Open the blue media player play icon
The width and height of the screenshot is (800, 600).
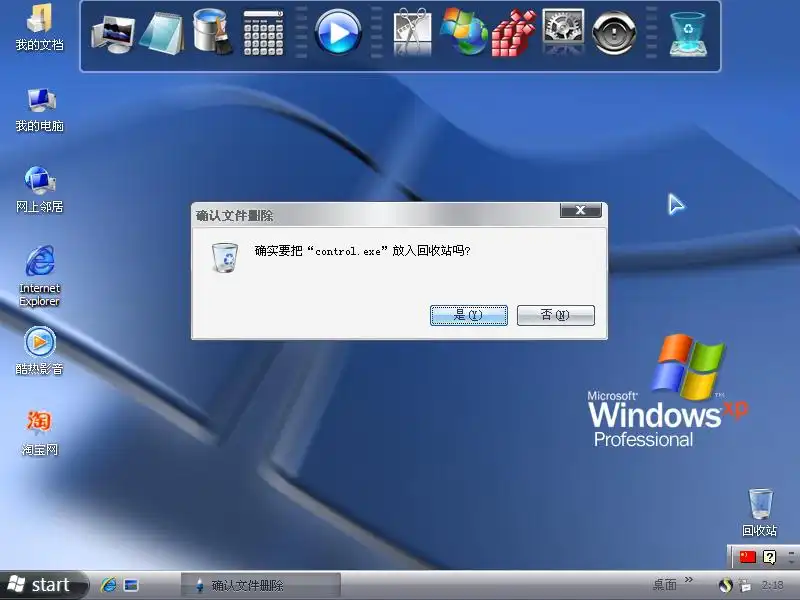pos(338,32)
